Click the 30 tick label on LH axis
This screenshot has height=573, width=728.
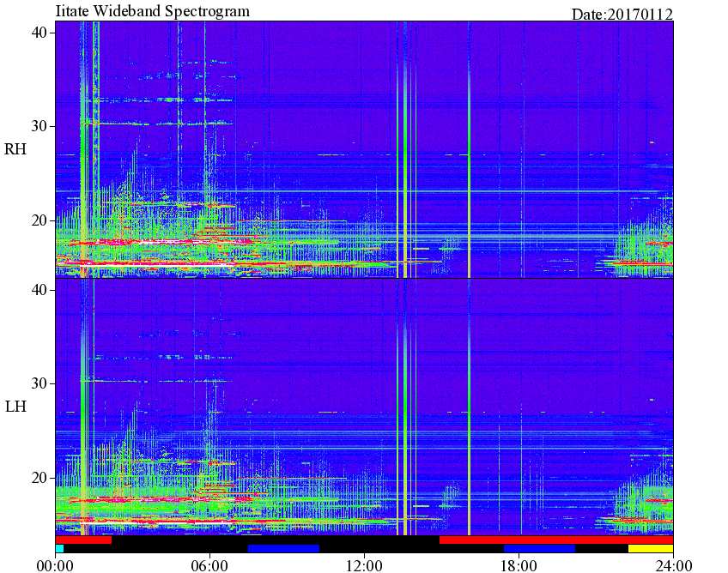click(x=39, y=383)
